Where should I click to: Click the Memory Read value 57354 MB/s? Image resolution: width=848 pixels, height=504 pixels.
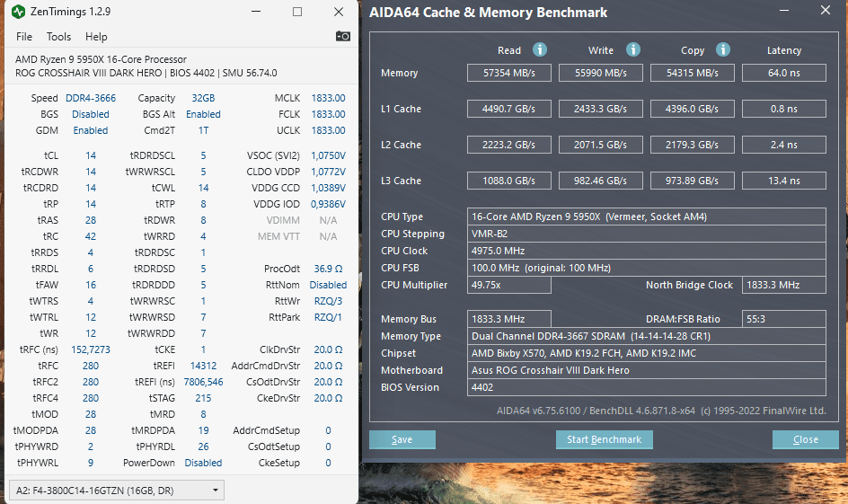(x=509, y=73)
